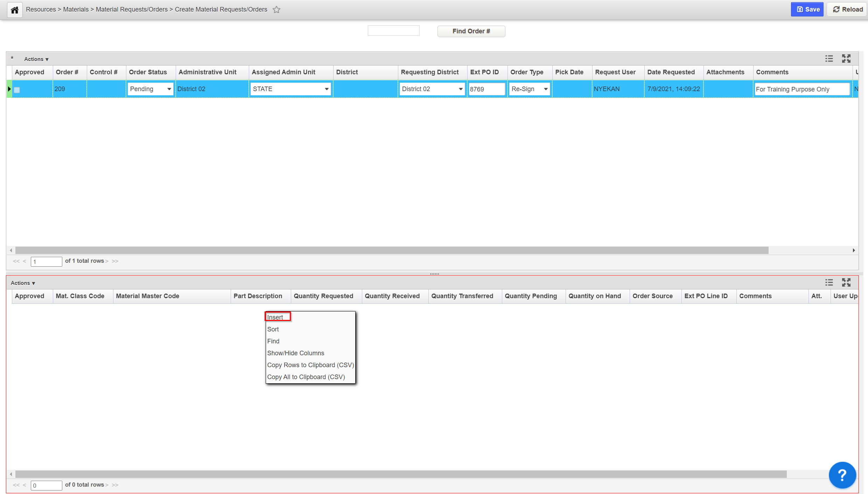The image size is (868, 494).
Task: Select row indicator arrow for order 209
Action: point(9,89)
